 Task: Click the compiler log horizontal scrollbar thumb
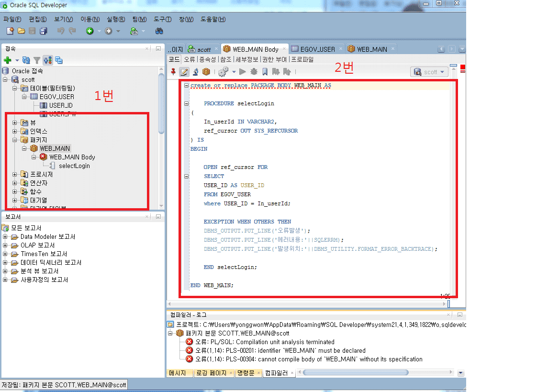point(356,372)
